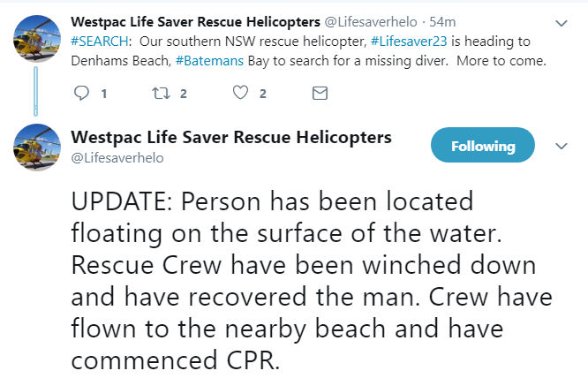Open the #Lifesaver23 hashtag link
Image resolution: width=588 pixels, height=386 pixels.
(x=411, y=42)
